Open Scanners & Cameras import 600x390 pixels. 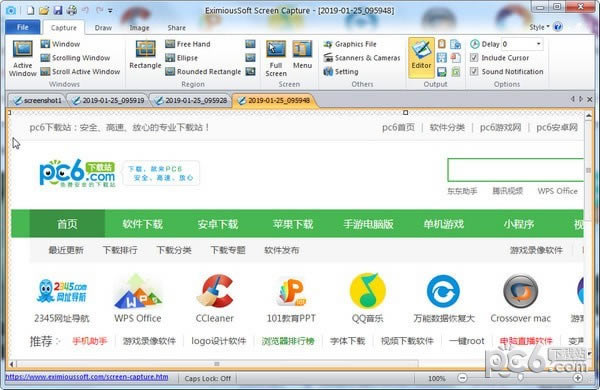(x=362, y=58)
